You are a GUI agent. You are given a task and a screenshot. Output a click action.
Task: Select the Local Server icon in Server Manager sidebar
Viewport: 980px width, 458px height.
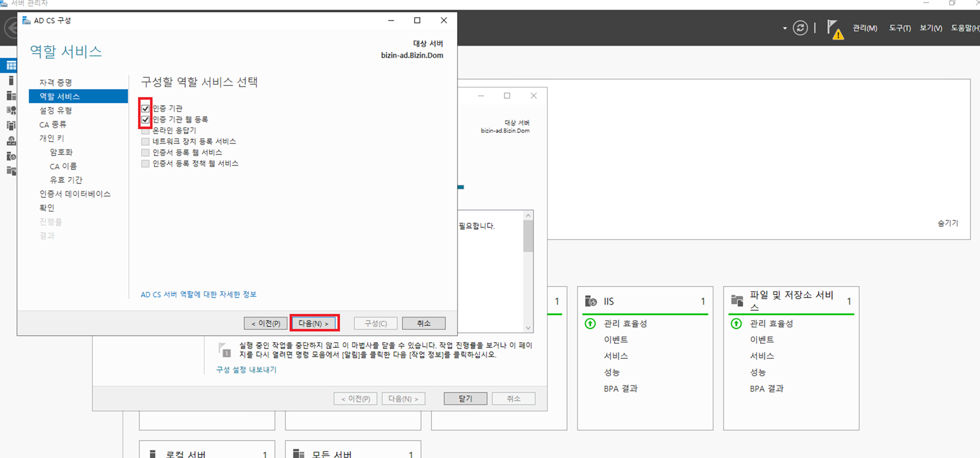coord(11,80)
